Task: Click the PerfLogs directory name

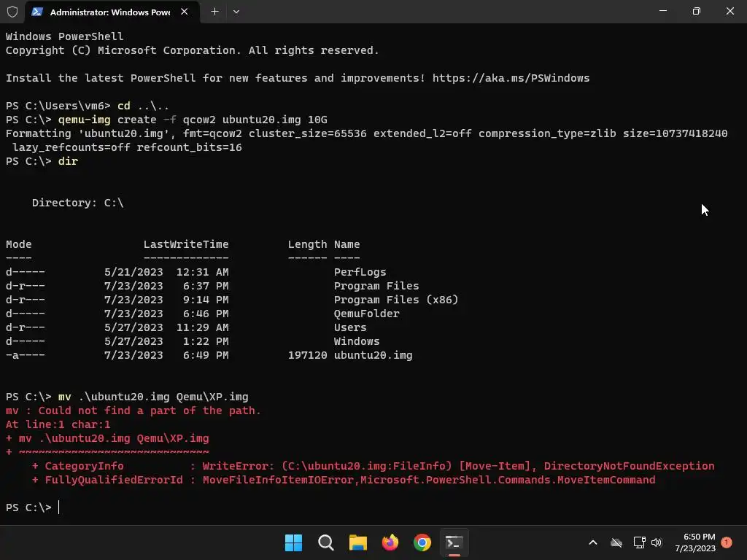Action: click(360, 272)
